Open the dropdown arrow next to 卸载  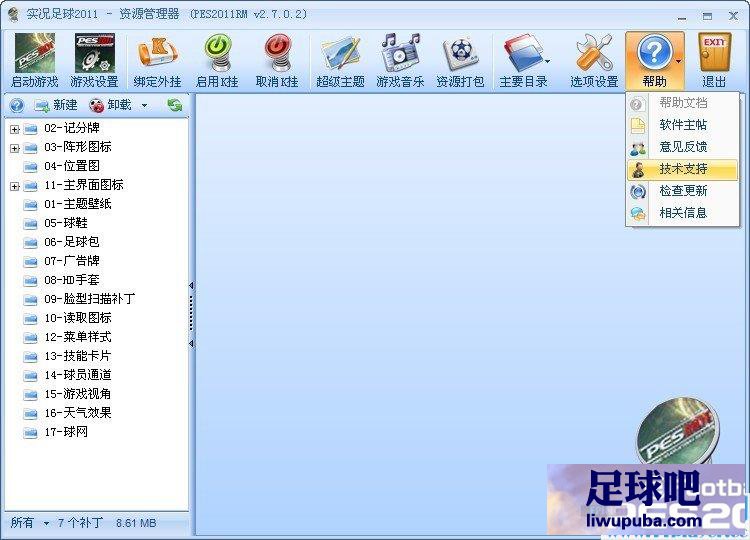click(x=144, y=105)
